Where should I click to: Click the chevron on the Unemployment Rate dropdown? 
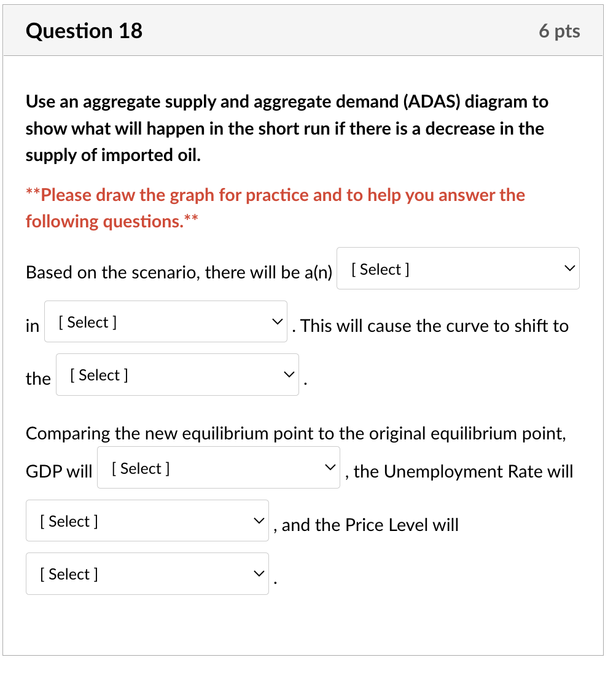pyautogui.click(x=258, y=520)
